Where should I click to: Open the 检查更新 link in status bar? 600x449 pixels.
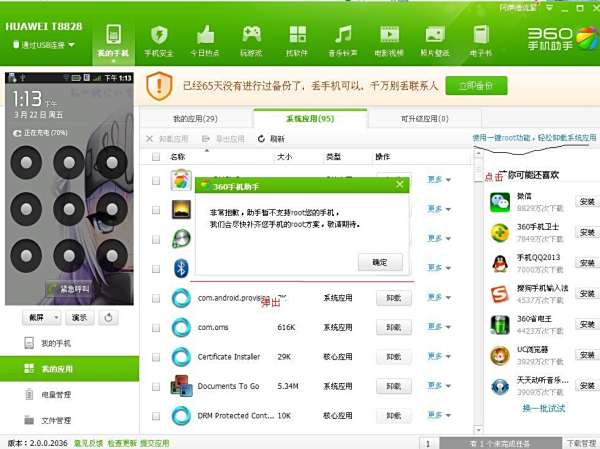[x=122, y=443]
